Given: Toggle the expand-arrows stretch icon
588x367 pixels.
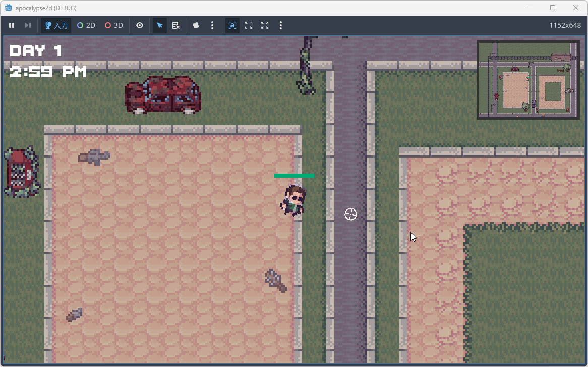Looking at the screenshot, I should click(x=265, y=25).
